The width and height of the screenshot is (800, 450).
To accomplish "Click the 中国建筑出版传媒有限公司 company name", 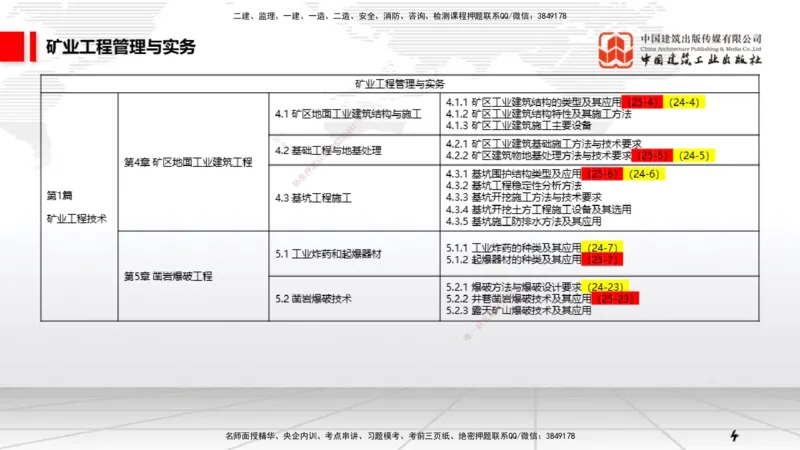I will (701, 39).
